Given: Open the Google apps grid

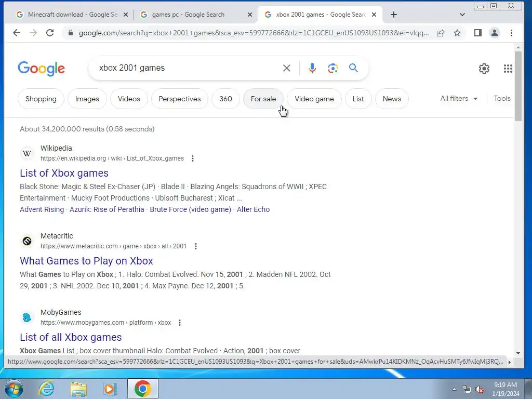Looking at the screenshot, I should (508, 69).
